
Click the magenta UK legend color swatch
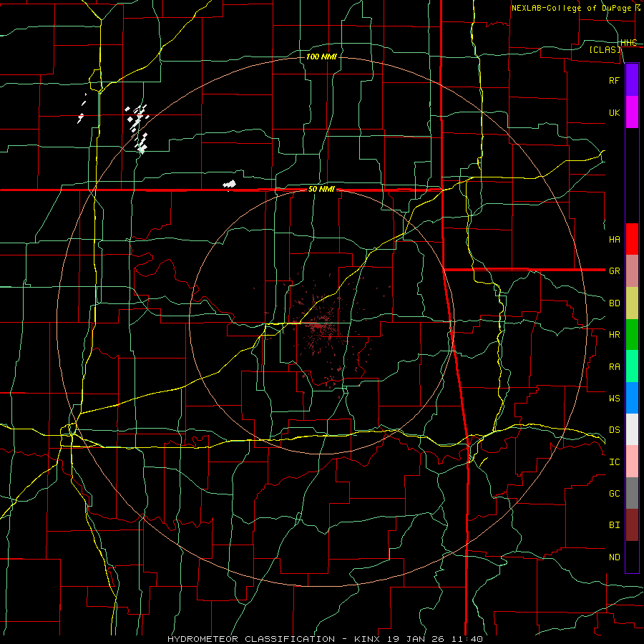pyautogui.click(x=632, y=112)
